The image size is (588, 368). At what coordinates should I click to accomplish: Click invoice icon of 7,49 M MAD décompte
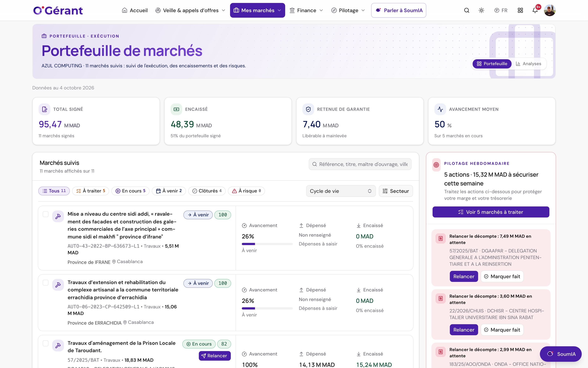pyautogui.click(x=441, y=238)
